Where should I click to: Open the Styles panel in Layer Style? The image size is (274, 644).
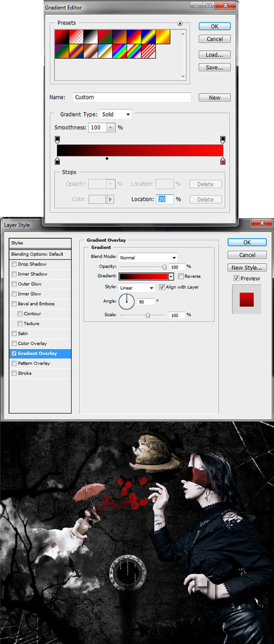tap(40, 243)
